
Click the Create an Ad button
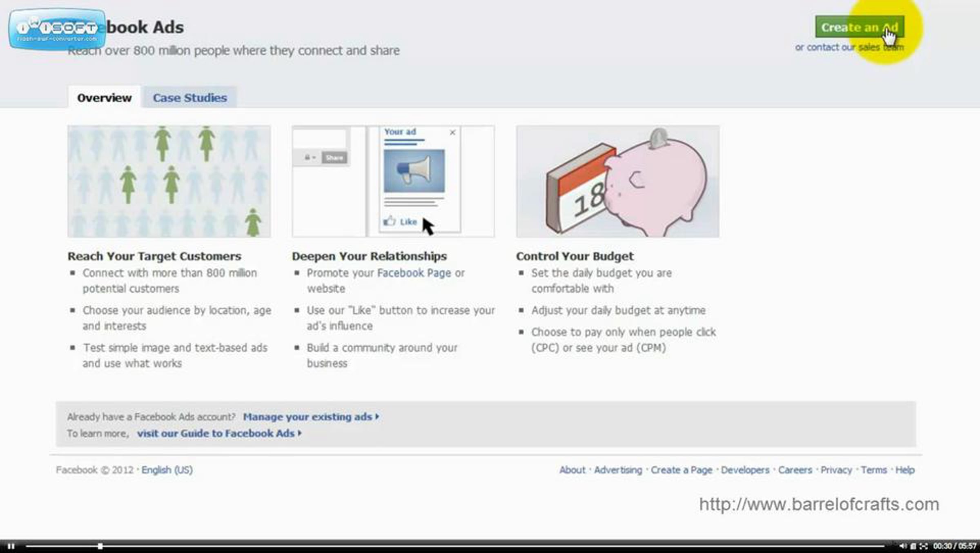click(860, 27)
